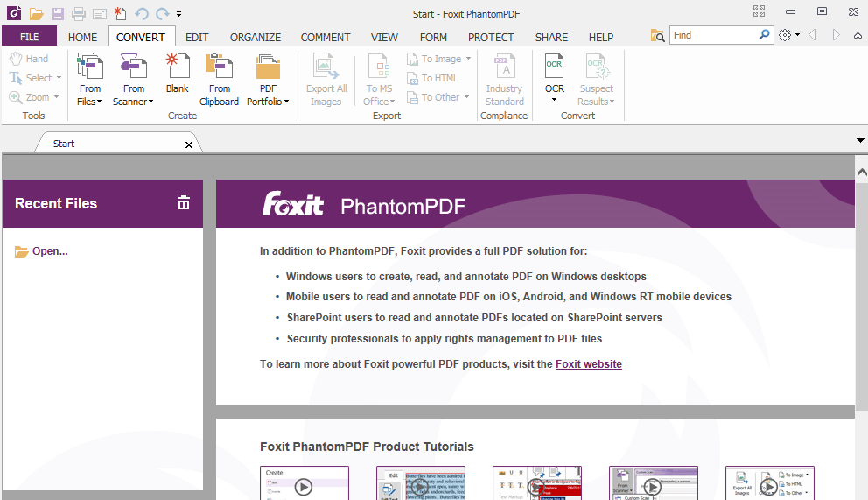Viewport: 868px width, 500px height.
Task: Click the Foxit app logo icon
Action: tap(14, 13)
